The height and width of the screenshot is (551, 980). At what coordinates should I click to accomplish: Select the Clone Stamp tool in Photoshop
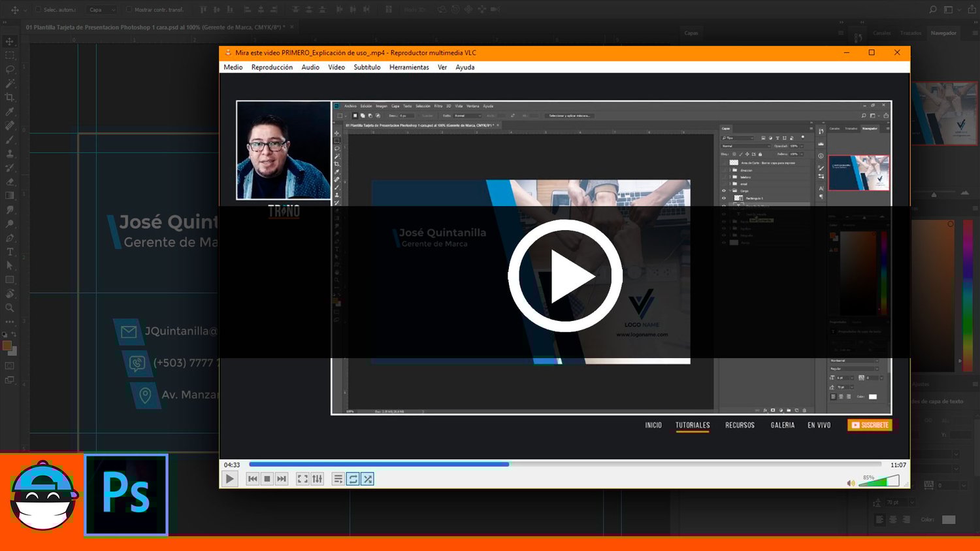pos(10,154)
